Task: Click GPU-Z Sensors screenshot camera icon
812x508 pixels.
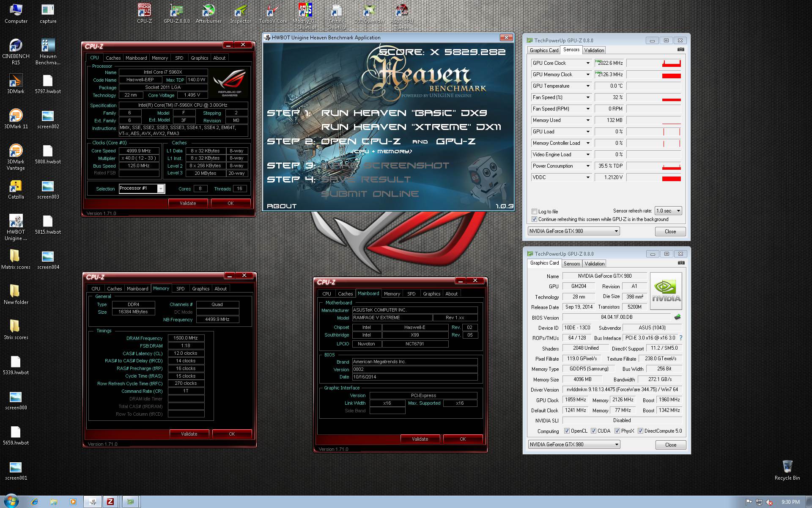Action: coord(680,50)
